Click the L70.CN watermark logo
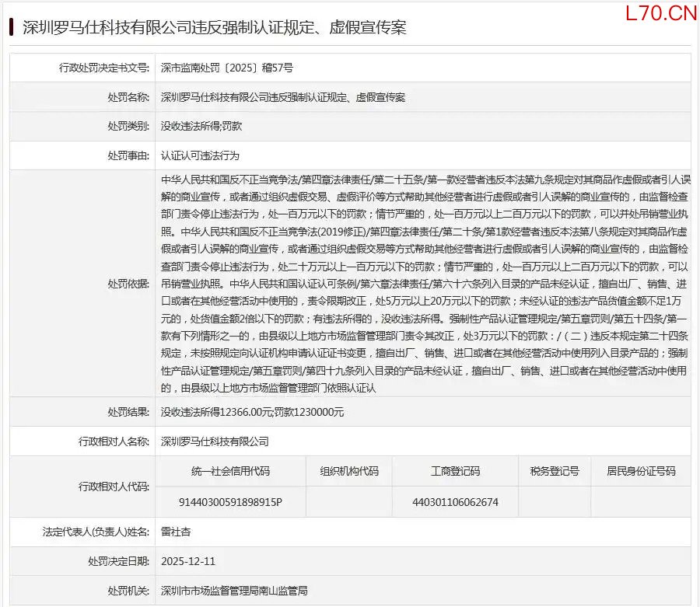Viewport: 700px width, 607px height. tap(660, 13)
